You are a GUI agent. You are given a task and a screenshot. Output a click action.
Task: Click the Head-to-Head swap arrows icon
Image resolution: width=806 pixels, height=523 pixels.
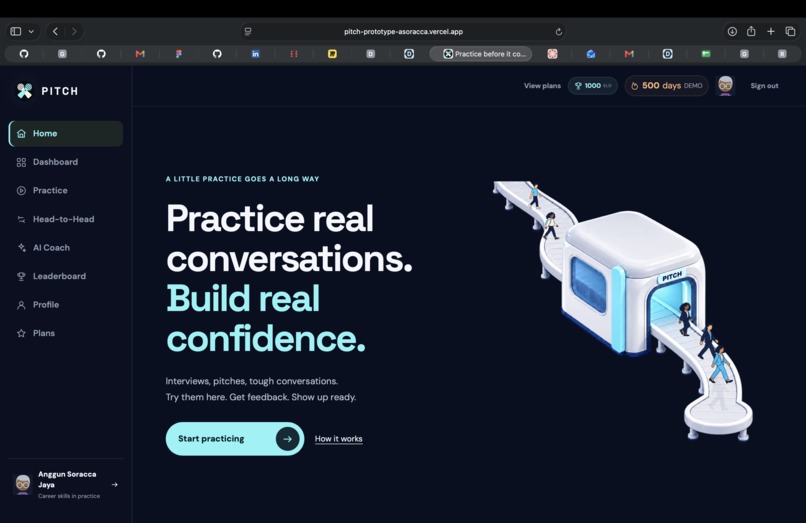tap(21, 220)
